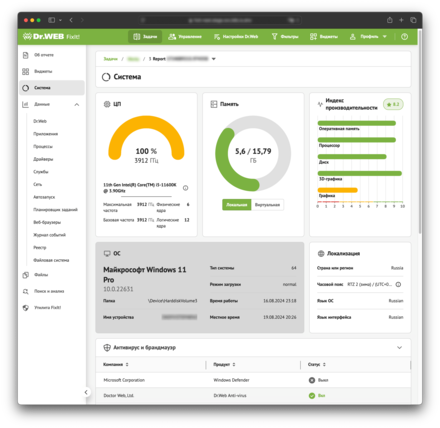
Task: Open the Задачи section in top navigation
Action: tap(145, 37)
